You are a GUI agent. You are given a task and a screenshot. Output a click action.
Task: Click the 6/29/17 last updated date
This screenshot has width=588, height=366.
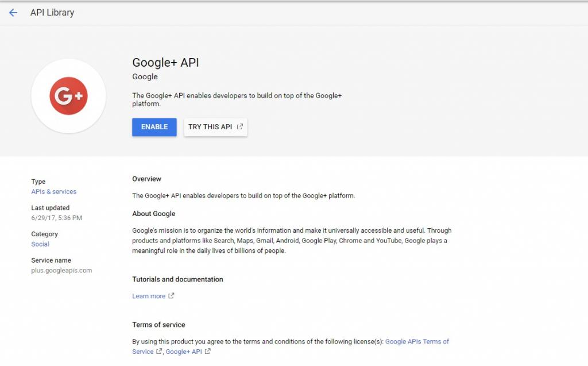[56, 218]
